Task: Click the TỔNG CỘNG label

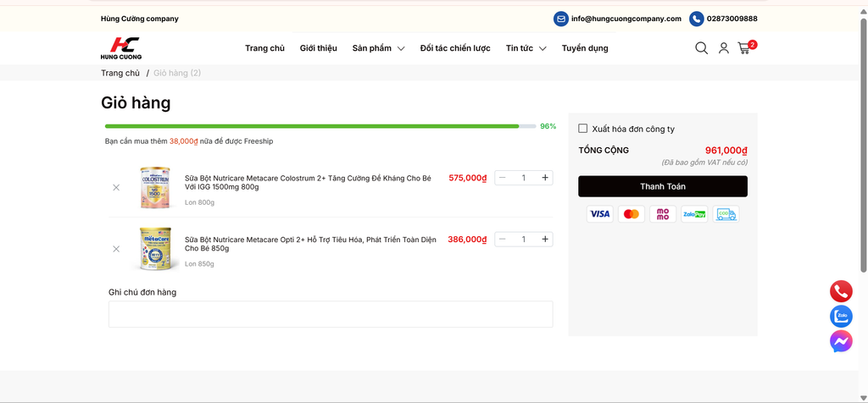Action: tap(604, 151)
